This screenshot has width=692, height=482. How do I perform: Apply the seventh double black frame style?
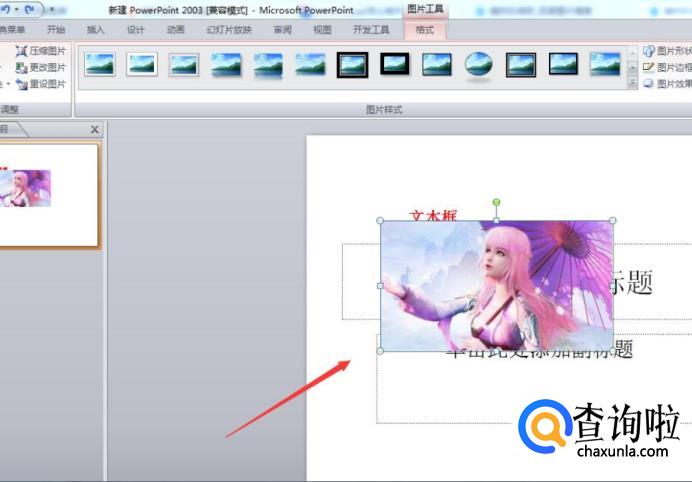point(352,65)
